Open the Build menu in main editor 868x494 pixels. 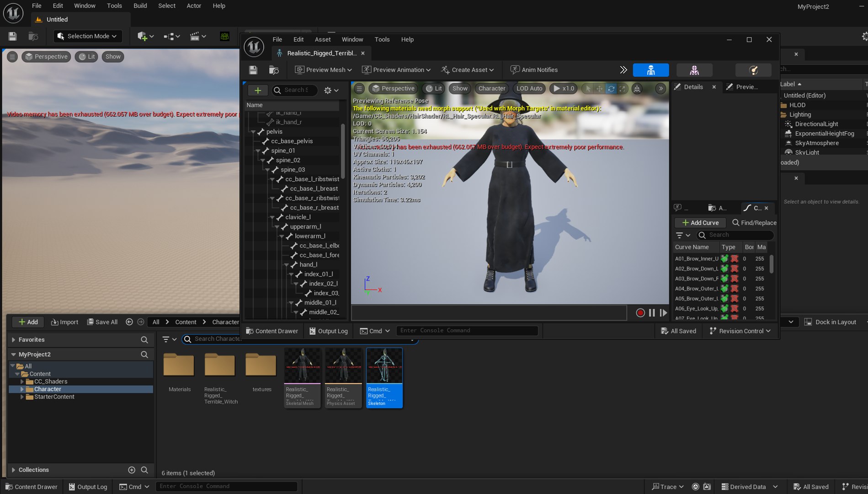(140, 5)
